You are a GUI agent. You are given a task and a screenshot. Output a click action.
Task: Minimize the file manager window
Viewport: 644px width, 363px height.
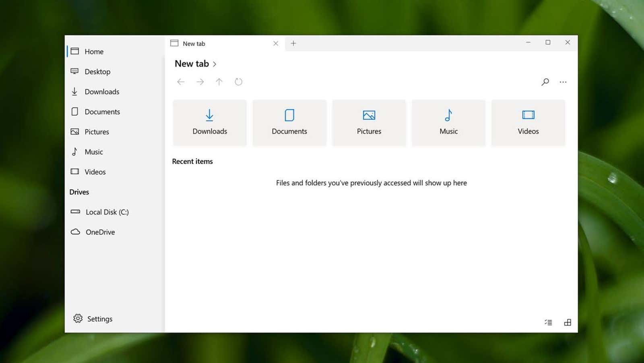pyautogui.click(x=528, y=42)
